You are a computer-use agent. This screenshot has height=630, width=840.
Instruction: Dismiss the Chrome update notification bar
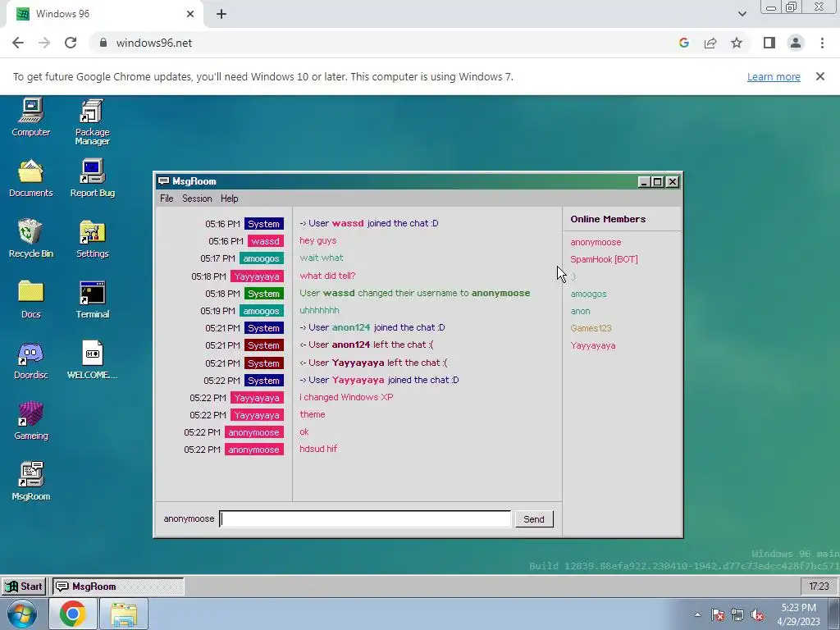(819, 76)
